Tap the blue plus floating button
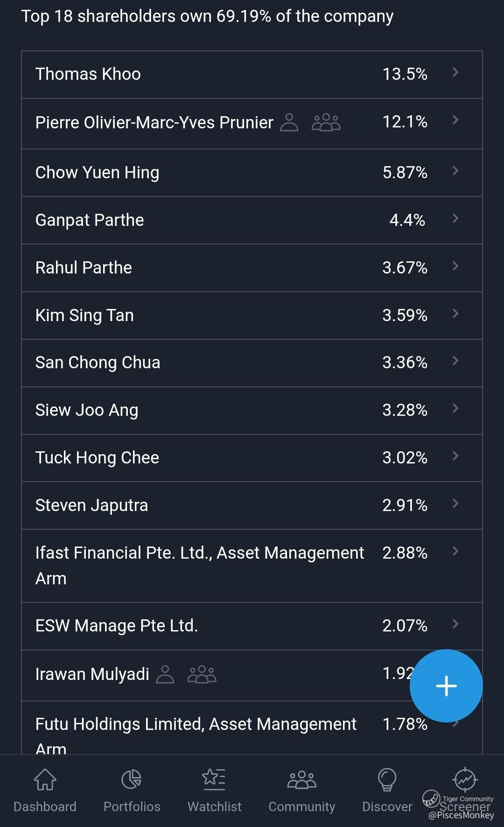This screenshot has height=827, width=504. 446,686
